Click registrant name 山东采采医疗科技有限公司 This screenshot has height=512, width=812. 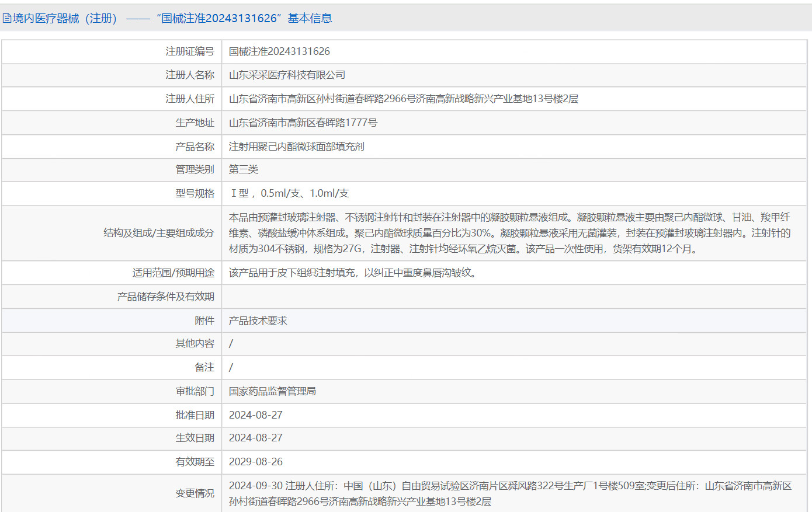point(287,75)
